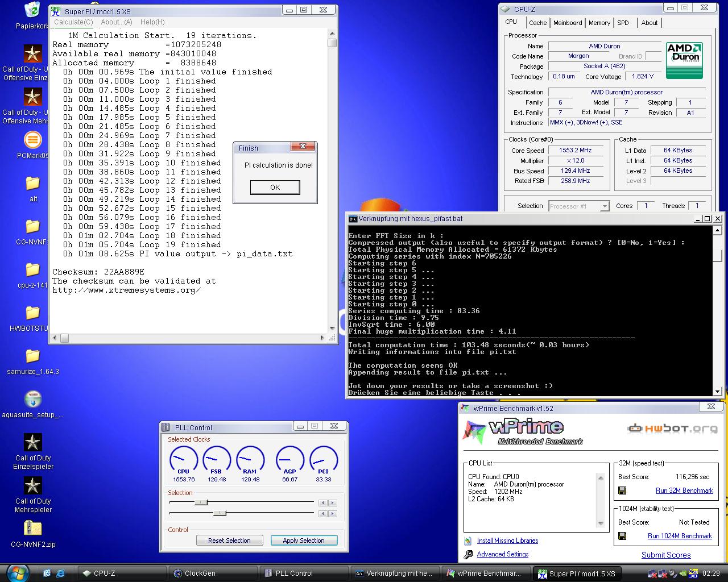
Task: Click the hwbot.org logo in wPrime
Action: [x=672, y=429]
